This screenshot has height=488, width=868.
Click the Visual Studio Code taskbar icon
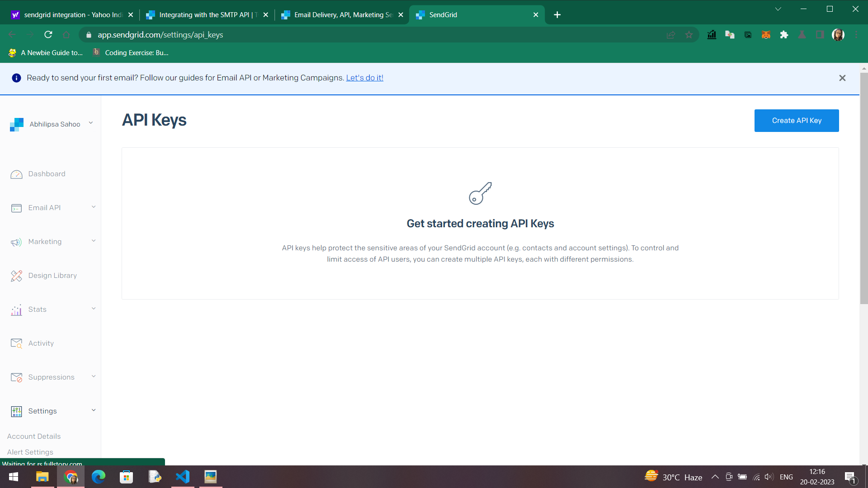click(x=183, y=477)
